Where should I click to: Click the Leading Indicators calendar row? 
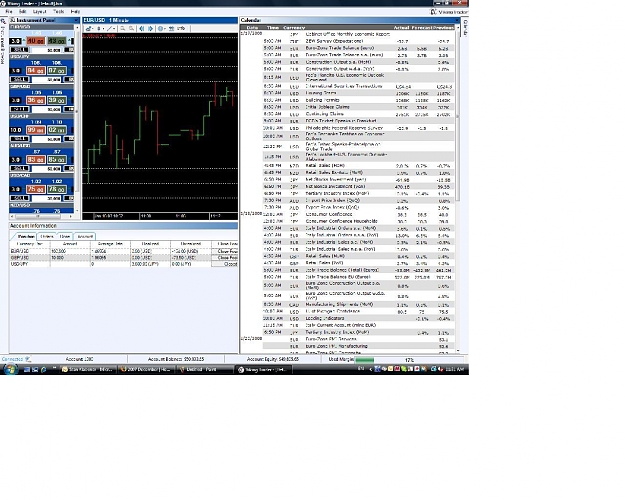point(358,319)
